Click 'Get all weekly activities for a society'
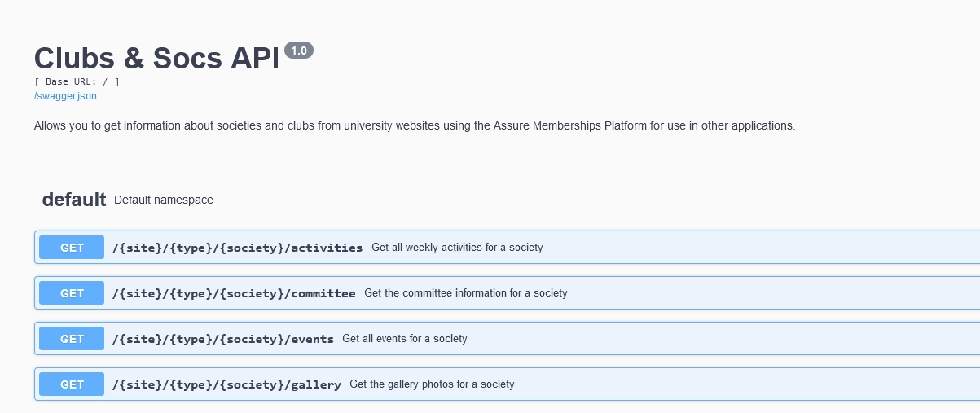The image size is (980, 413). click(457, 248)
